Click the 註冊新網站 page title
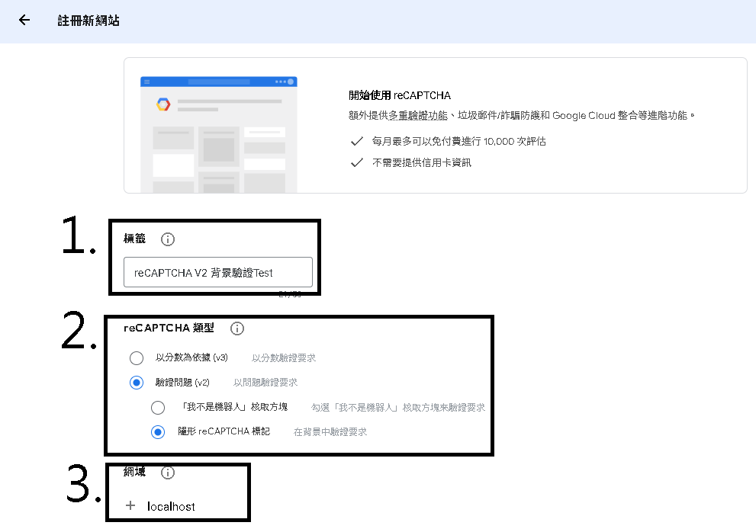The width and height of the screenshot is (756, 532). coord(88,21)
